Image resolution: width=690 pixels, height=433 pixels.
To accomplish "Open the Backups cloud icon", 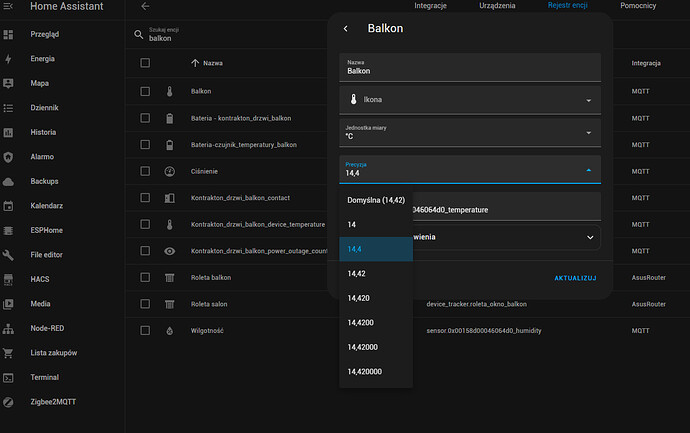I will 8,181.
